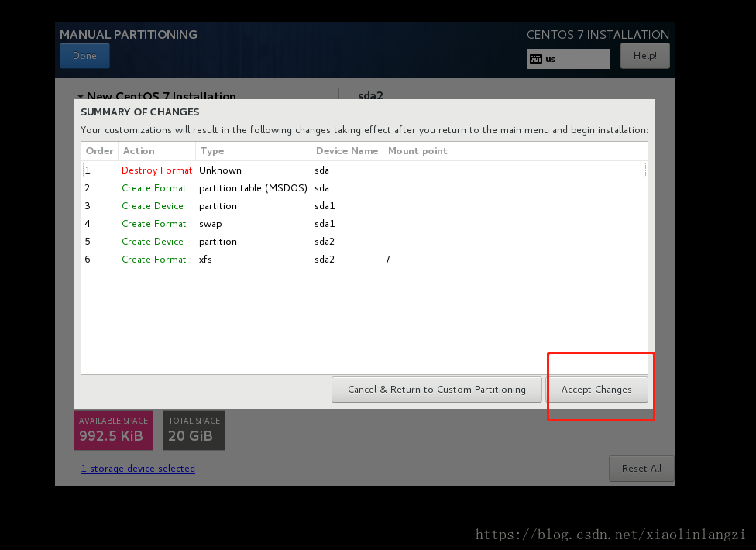Viewport: 756px width, 550px height.
Task: Click the Device Name column header
Action: click(346, 151)
